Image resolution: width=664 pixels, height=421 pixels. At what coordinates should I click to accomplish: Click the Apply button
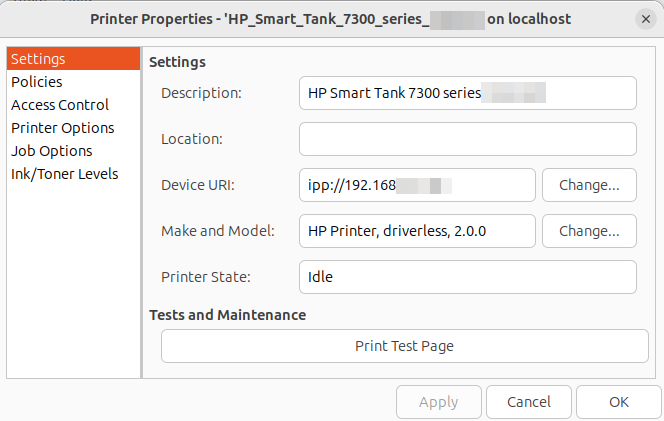[438, 402]
